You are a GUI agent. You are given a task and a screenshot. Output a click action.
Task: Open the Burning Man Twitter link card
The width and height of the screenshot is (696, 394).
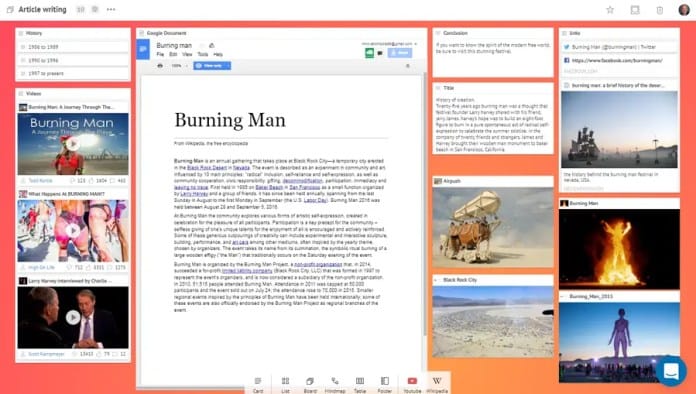point(619,47)
